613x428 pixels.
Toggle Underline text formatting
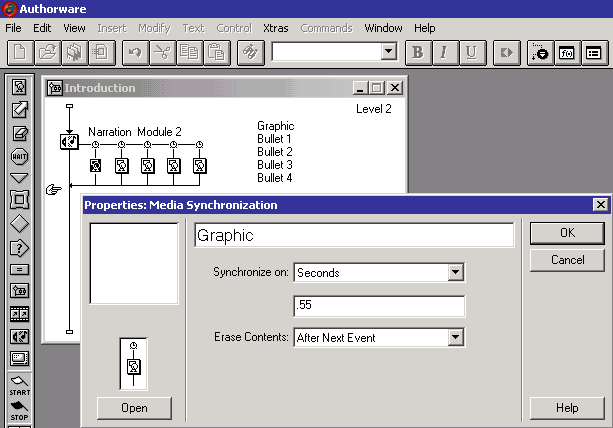(x=470, y=52)
